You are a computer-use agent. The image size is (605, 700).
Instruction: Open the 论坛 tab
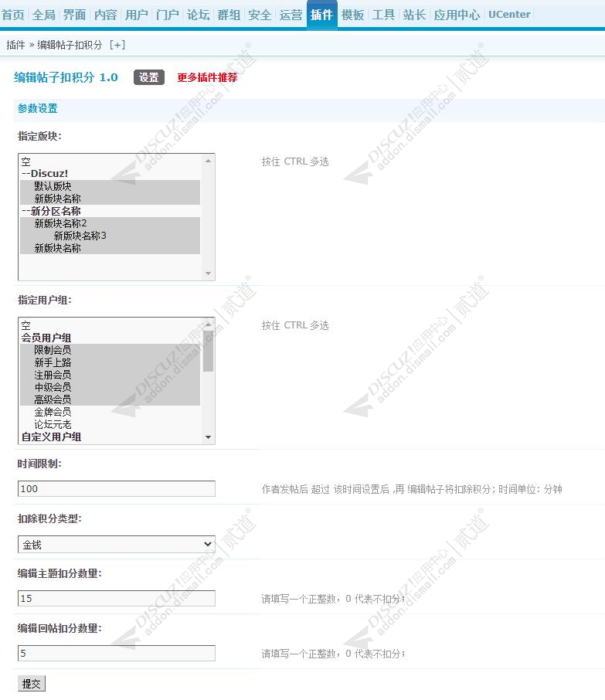click(199, 15)
